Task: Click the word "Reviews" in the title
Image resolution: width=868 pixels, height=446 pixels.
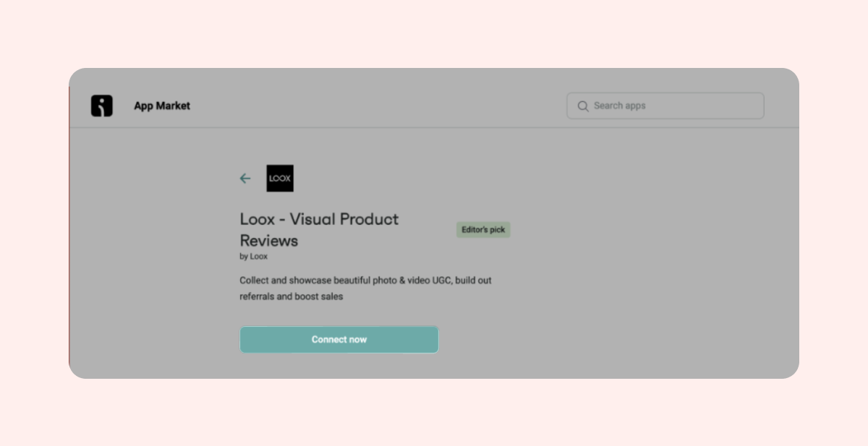Action: point(269,241)
